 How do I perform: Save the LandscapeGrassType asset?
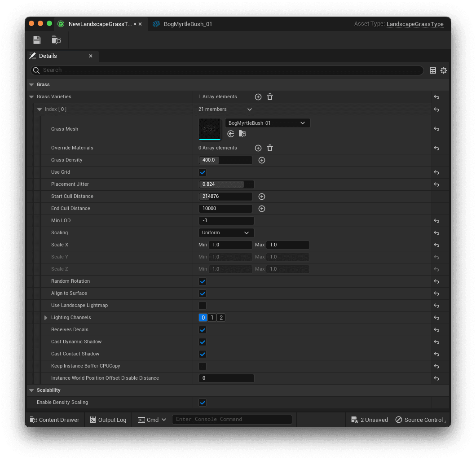coord(36,40)
